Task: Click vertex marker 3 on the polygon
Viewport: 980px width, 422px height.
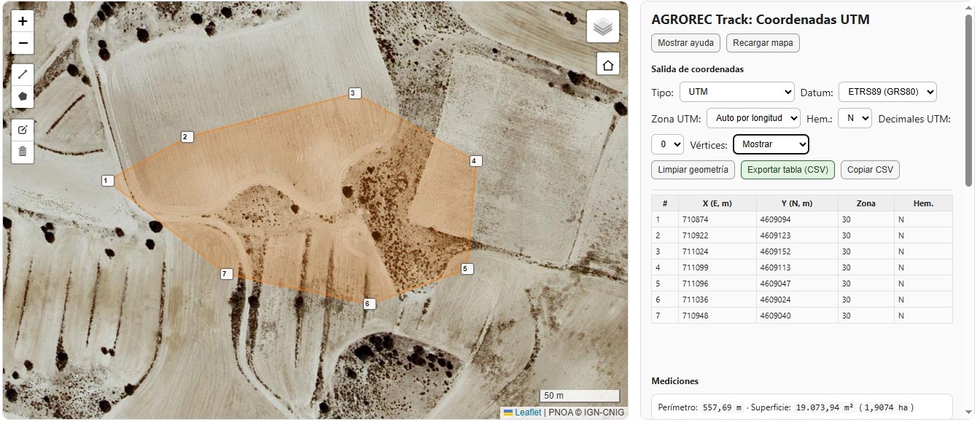Action: (354, 93)
